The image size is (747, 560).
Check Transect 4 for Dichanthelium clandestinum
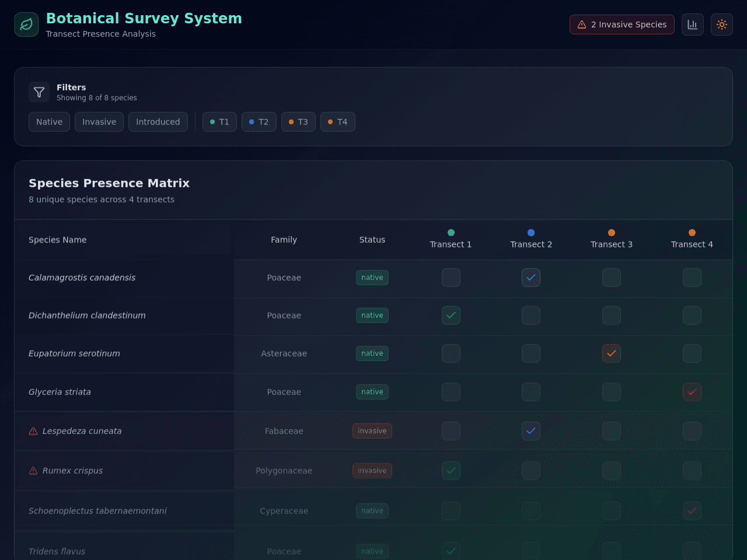(692, 316)
